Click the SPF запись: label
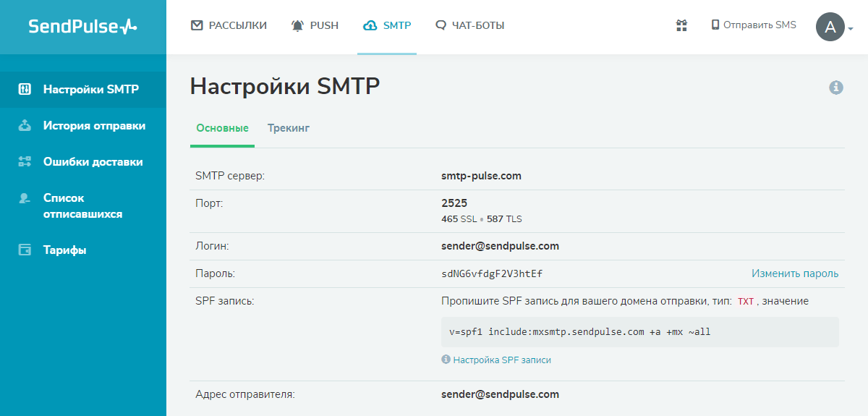Screen dimensions: 868x416 coord(224,301)
